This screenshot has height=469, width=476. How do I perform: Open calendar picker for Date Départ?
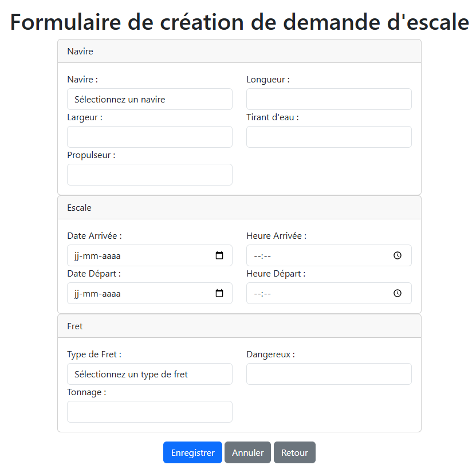click(219, 294)
